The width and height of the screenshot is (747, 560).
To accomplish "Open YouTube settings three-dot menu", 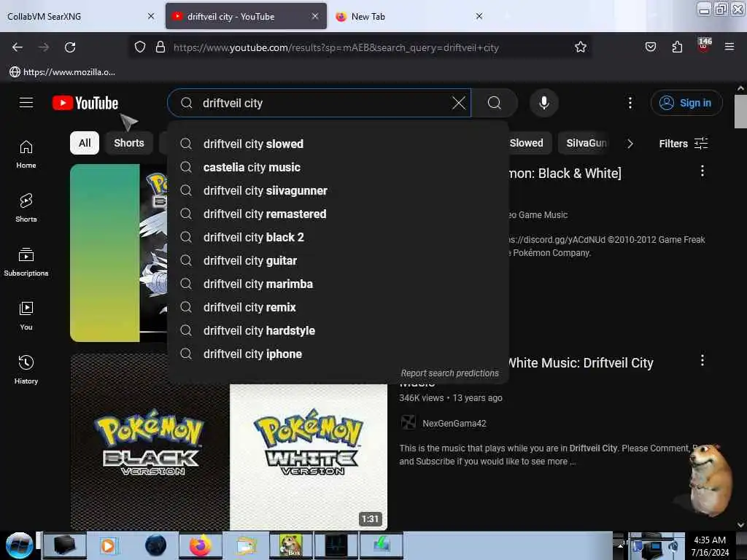I will pos(630,103).
